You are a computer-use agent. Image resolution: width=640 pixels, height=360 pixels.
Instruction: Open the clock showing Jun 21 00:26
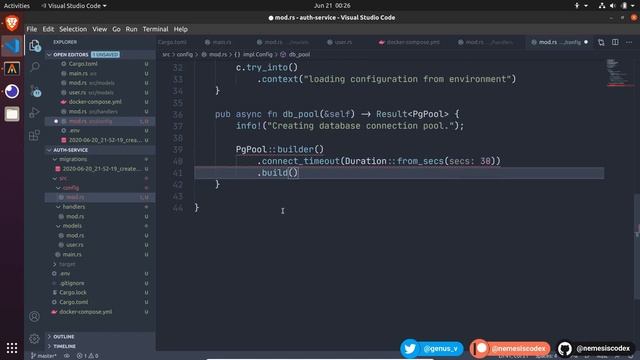click(332, 6)
